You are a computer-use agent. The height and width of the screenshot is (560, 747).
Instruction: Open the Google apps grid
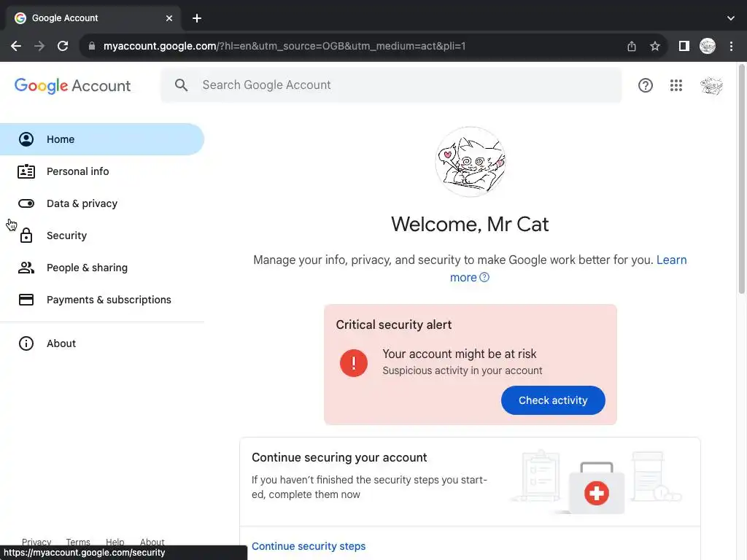[x=676, y=85]
